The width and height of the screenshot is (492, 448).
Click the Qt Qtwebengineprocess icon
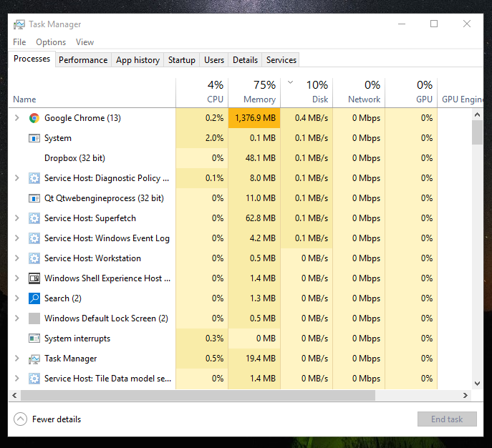(34, 198)
